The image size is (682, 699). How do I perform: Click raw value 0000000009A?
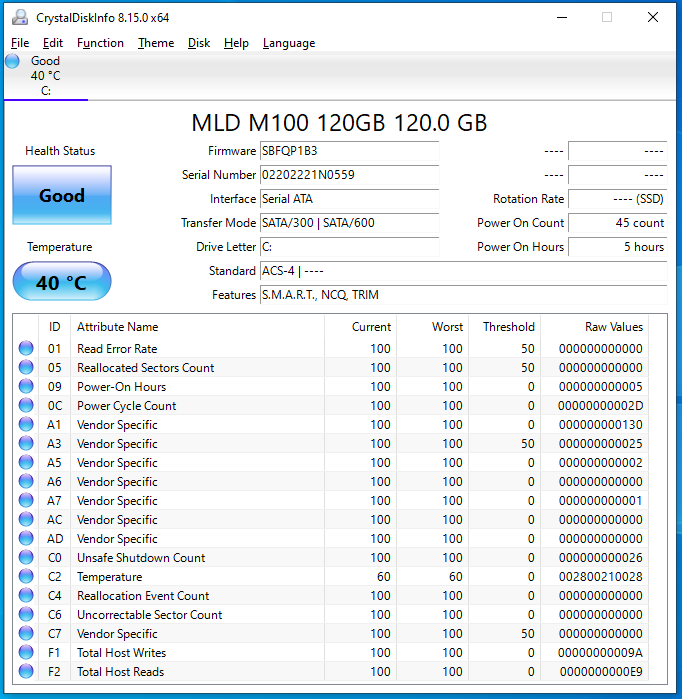point(600,653)
